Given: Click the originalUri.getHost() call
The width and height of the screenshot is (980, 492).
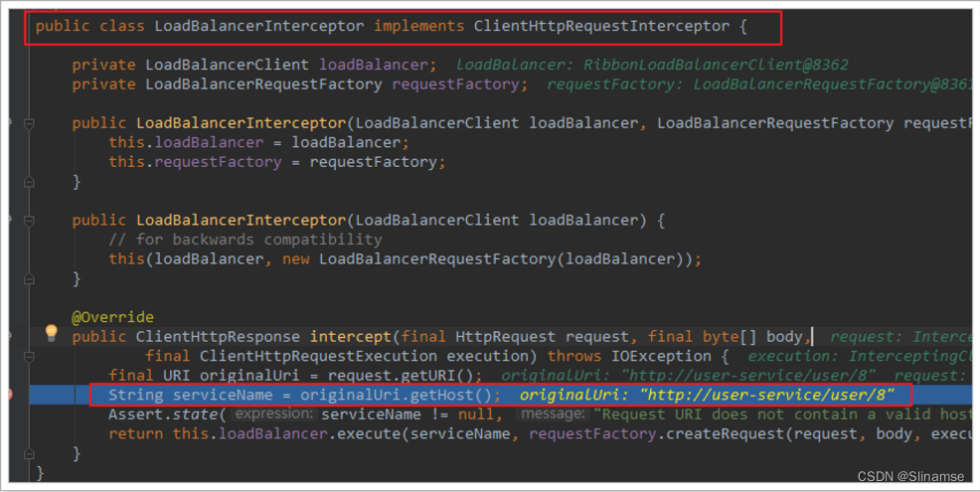Looking at the screenshot, I should coord(396,396).
